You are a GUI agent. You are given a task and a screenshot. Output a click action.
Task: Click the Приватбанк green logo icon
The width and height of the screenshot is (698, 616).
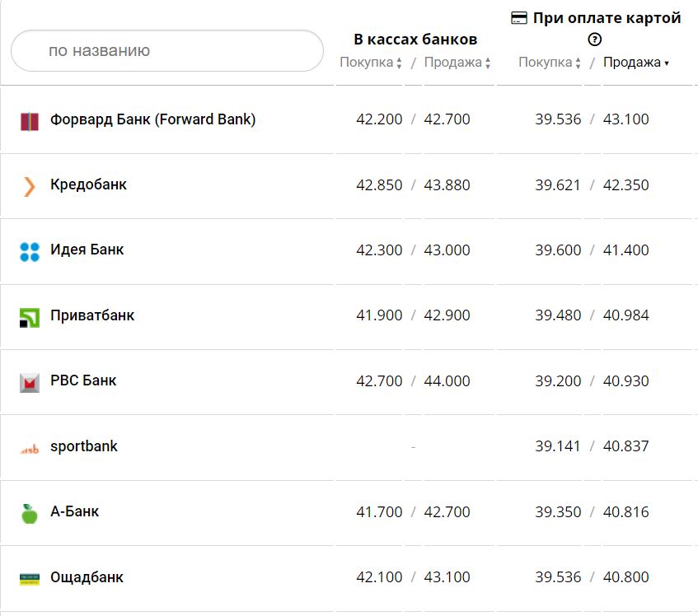pos(30,317)
